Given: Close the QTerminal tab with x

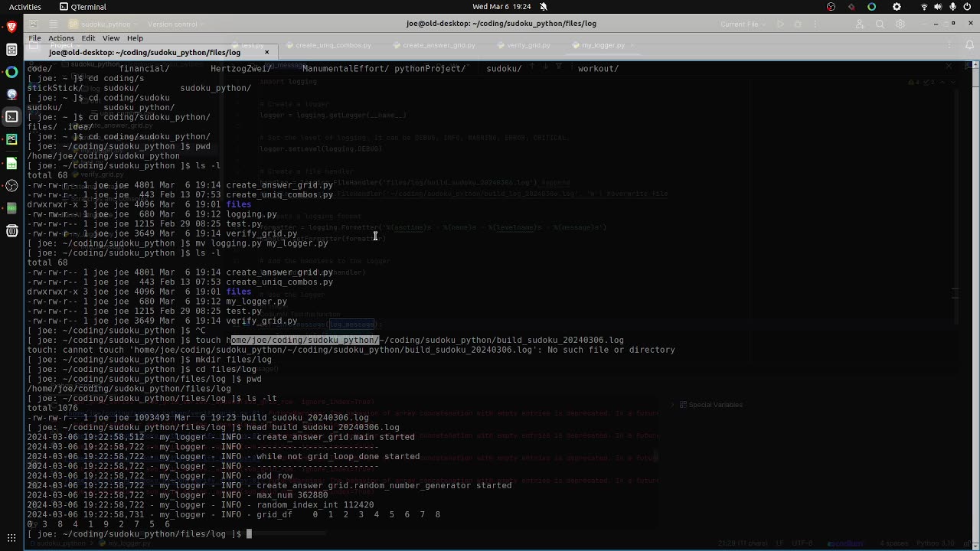Looking at the screenshot, I should point(267,52).
